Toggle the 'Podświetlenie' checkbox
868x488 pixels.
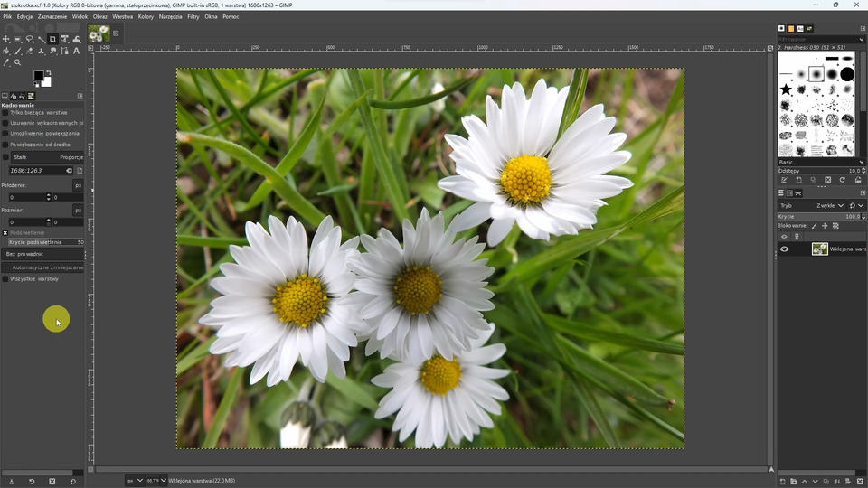click(5, 232)
